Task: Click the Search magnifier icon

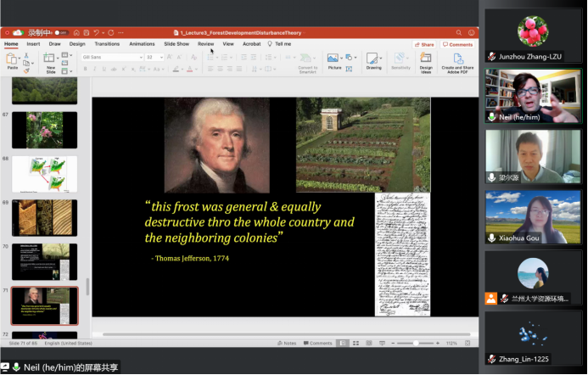Action: 459,32
